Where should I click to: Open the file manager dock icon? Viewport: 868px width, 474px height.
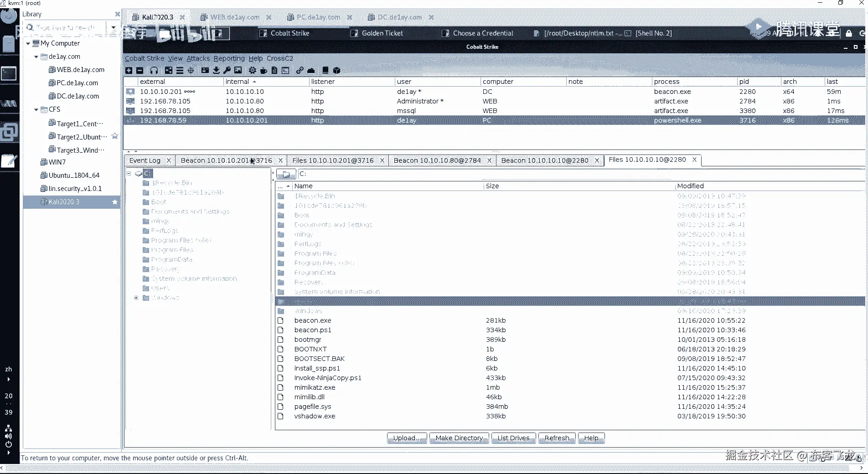pos(9,44)
